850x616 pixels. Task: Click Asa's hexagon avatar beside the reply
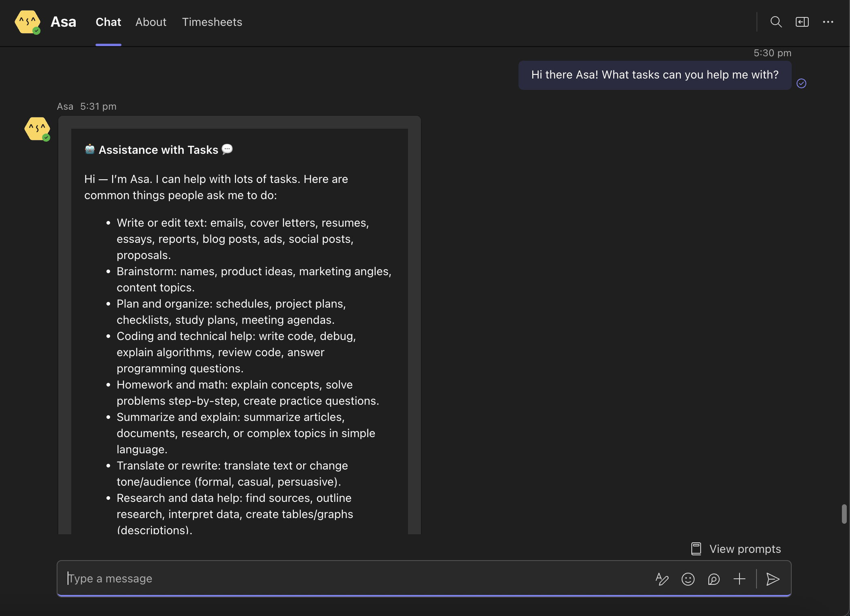[37, 129]
